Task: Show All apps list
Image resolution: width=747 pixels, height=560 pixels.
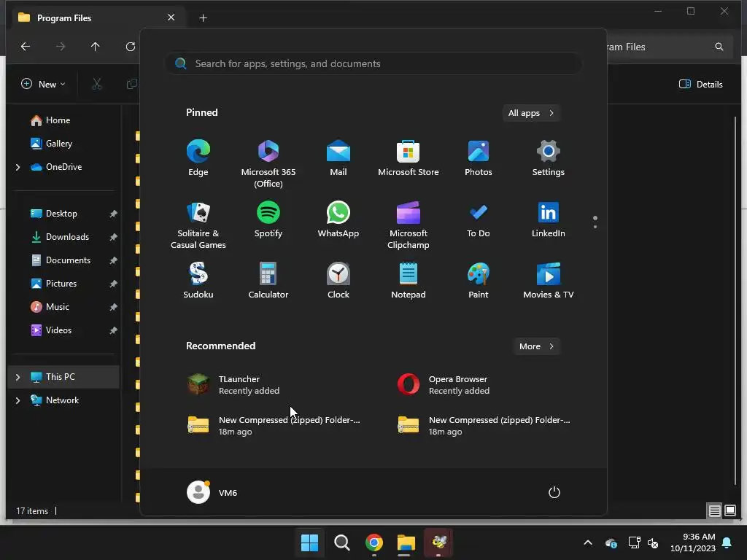Action: pyautogui.click(x=531, y=113)
